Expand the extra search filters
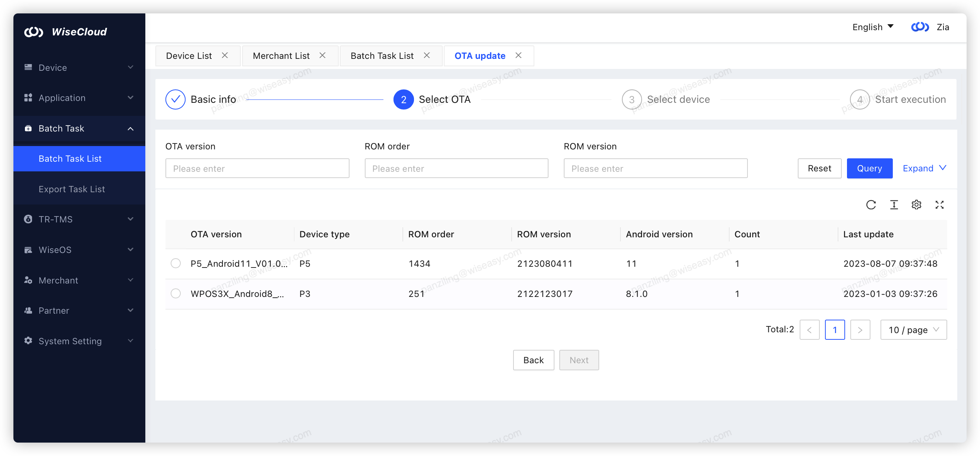The height and width of the screenshot is (456, 980). 924,168
